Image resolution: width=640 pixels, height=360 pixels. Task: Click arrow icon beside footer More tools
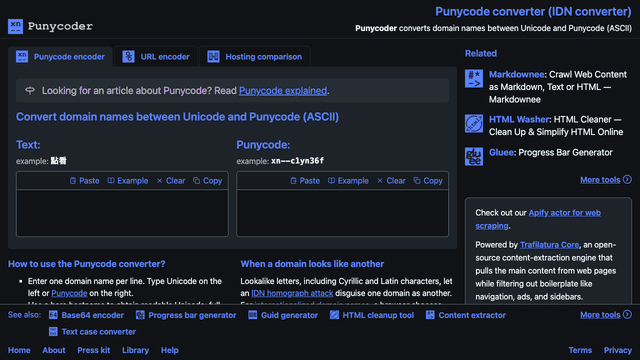click(x=628, y=315)
